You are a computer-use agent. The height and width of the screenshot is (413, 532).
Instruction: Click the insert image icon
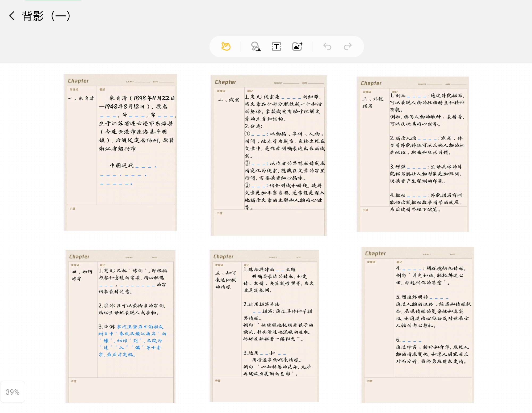(297, 47)
